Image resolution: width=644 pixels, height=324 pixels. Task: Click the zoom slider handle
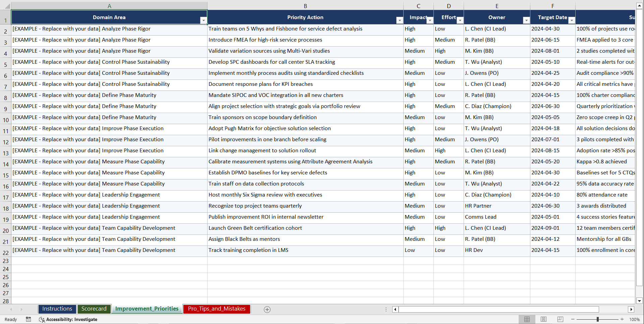[598, 319]
